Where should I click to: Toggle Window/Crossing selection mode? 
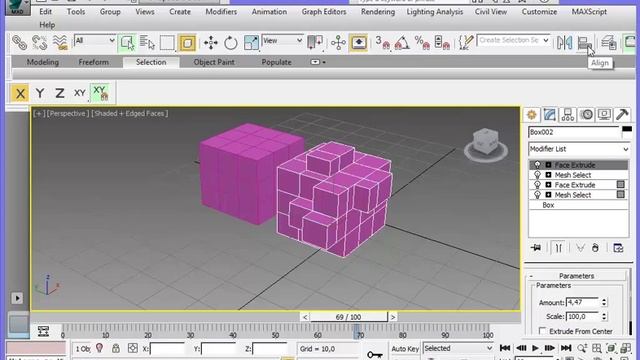pyautogui.click(x=187, y=42)
